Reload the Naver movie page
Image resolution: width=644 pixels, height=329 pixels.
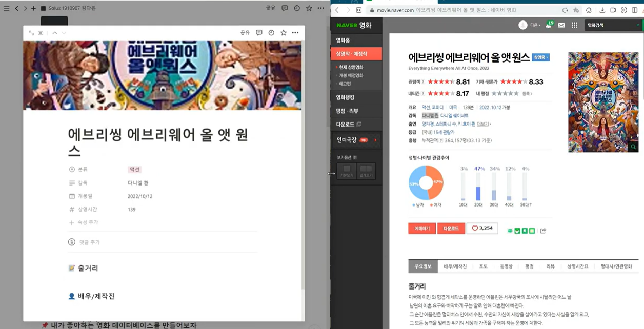[x=565, y=10]
